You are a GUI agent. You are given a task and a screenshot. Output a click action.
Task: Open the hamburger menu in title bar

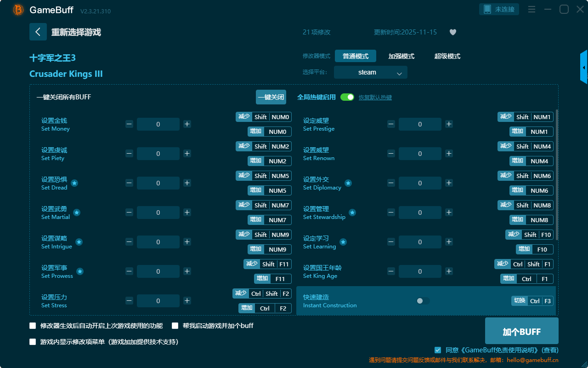pyautogui.click(x=531, y=9)
